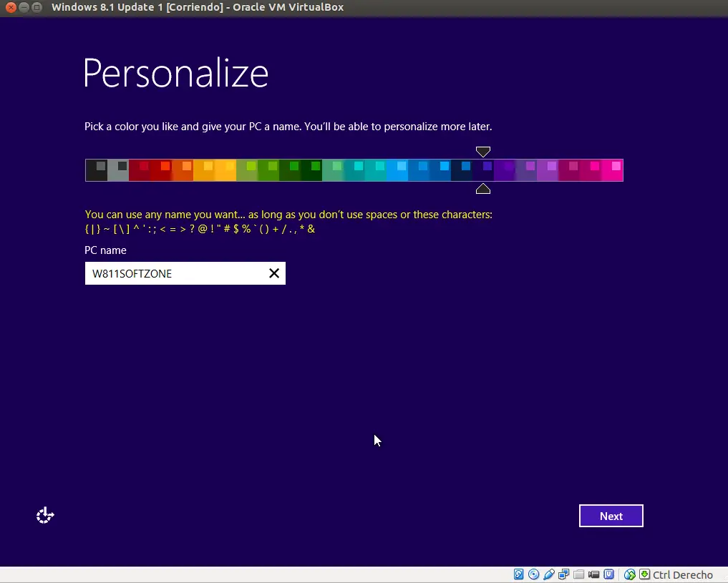This screenshot has height=583, width=728.
Task: Maximize the VirtualBox VM window
Action: pyautogui.click(x=37, y=7)
